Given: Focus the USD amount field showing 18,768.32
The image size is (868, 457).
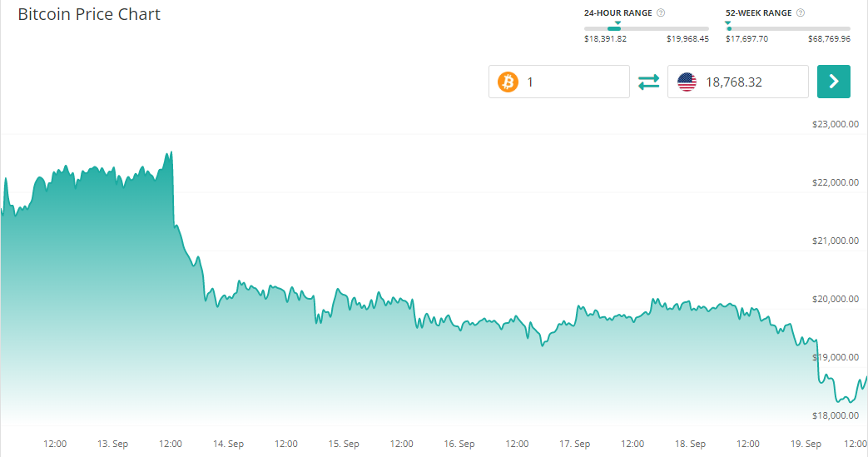Looking at the screenshot, I should tap(751, 82).
